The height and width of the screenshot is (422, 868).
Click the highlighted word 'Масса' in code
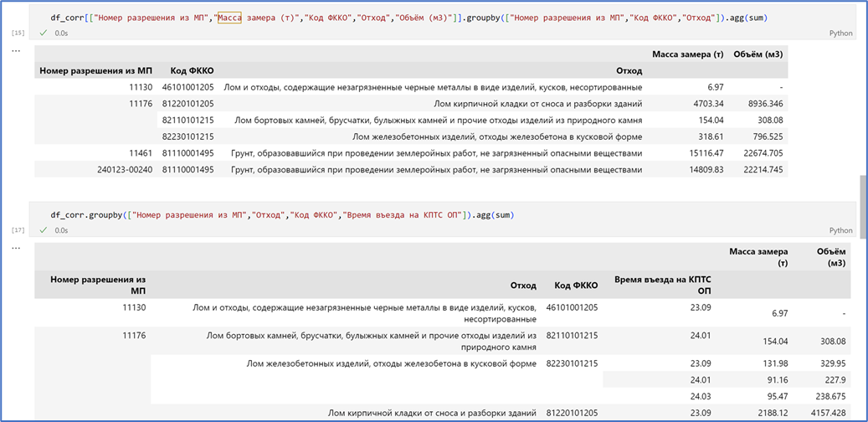229,18
